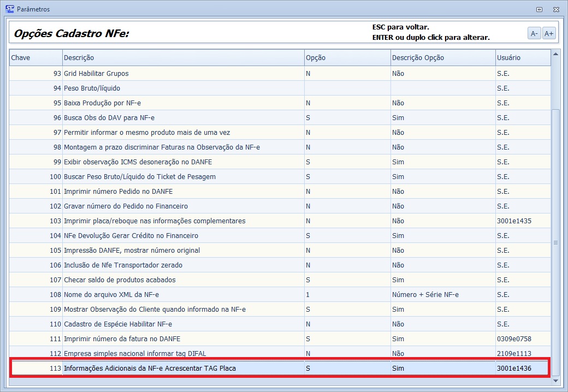Image resolution: width=568 pixels, height=392 pixels.
Task: Click the A- decrease font size button
Action: 534,34
